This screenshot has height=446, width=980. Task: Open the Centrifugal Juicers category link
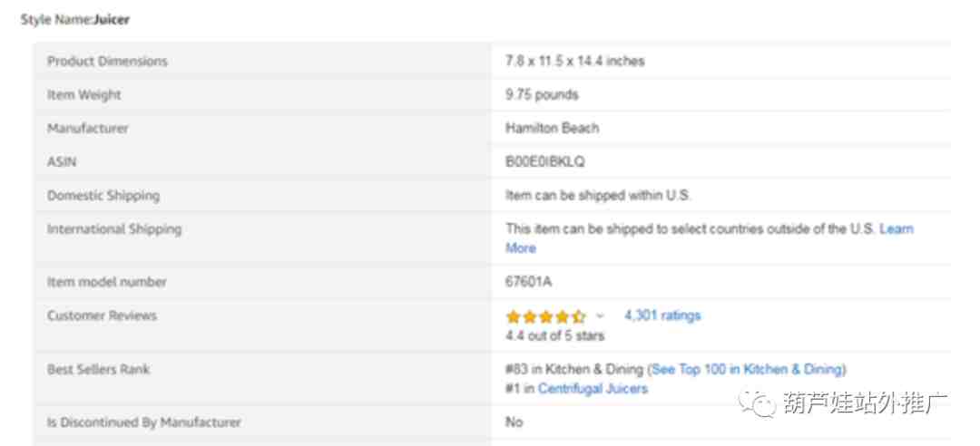593,389
